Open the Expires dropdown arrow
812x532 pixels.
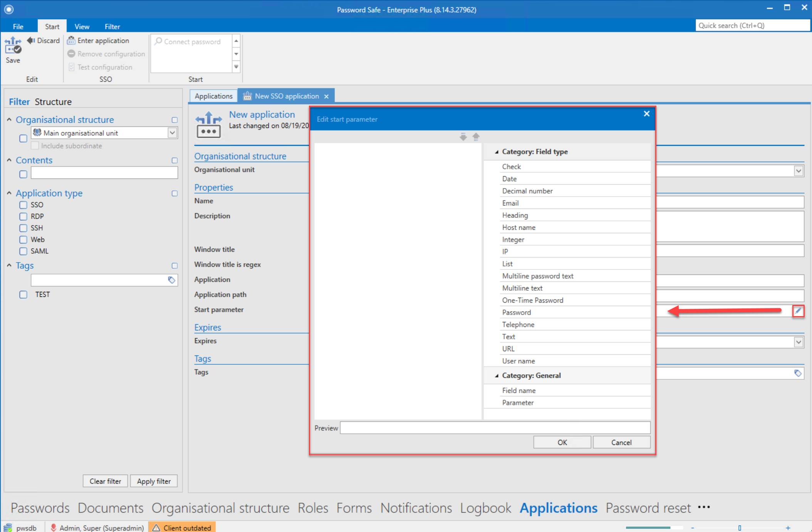click(799, 342)
